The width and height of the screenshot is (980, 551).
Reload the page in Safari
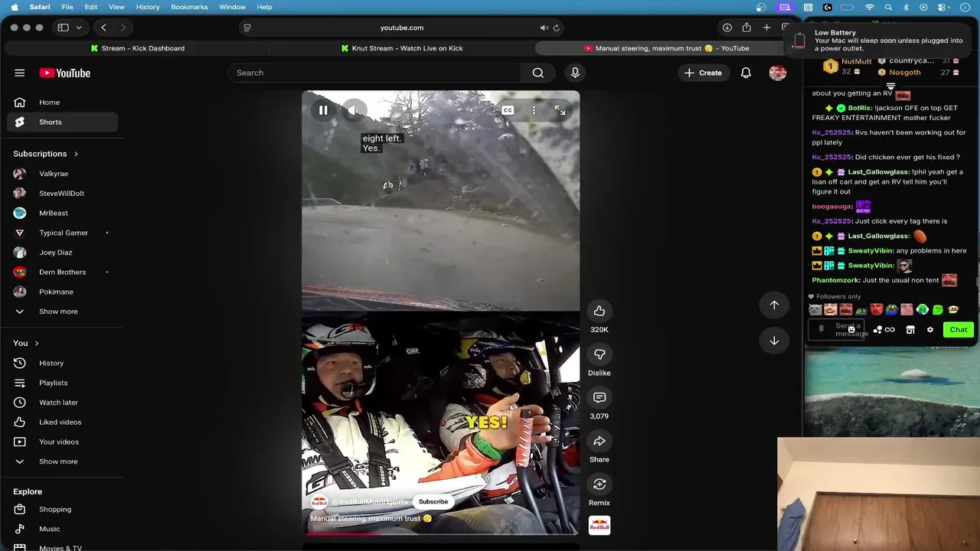pyautogui.click(x=557, y=28)
